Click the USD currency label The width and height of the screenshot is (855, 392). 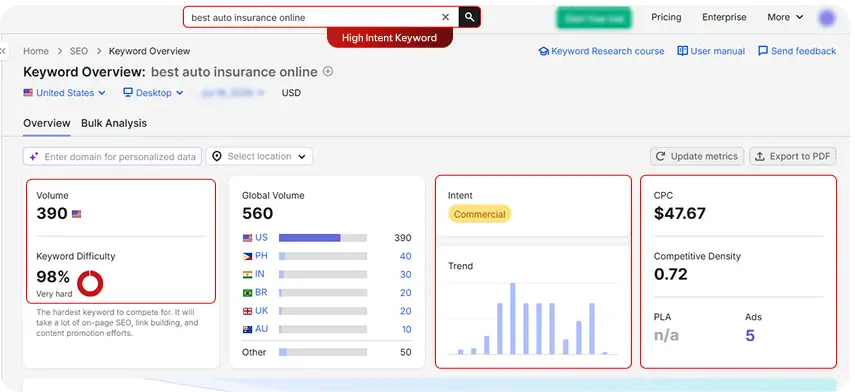pos(291,93)
